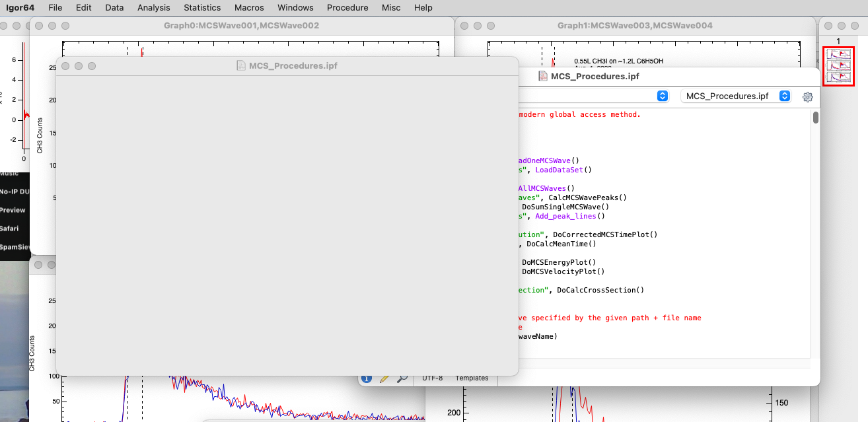Open the Igor64 application menu
Viewport: 868px width, 422px height.
tap(20, 8)
